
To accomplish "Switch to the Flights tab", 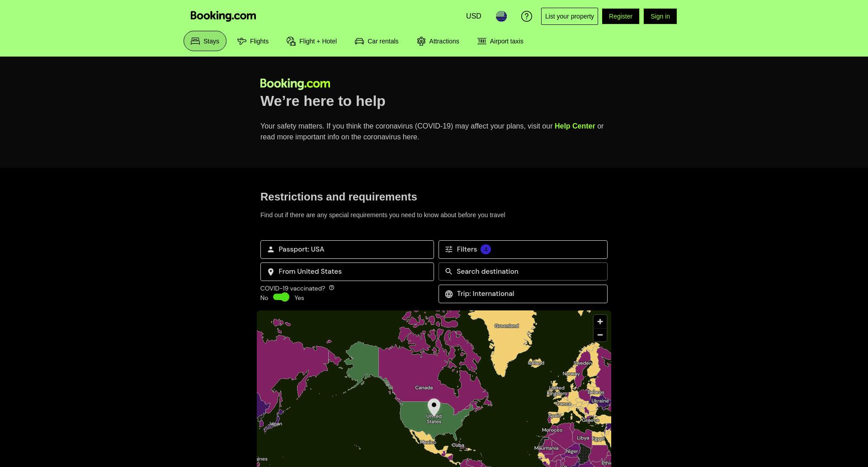I will tap(253, 41).
